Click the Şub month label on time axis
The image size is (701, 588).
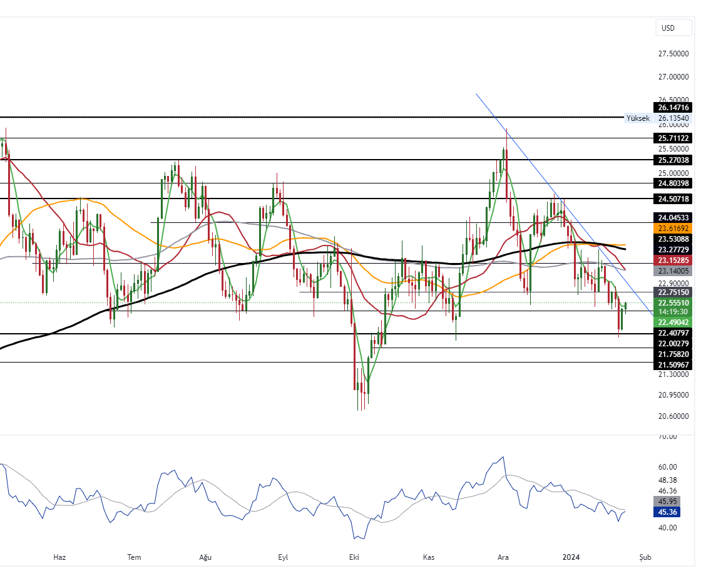click(645, 557)
